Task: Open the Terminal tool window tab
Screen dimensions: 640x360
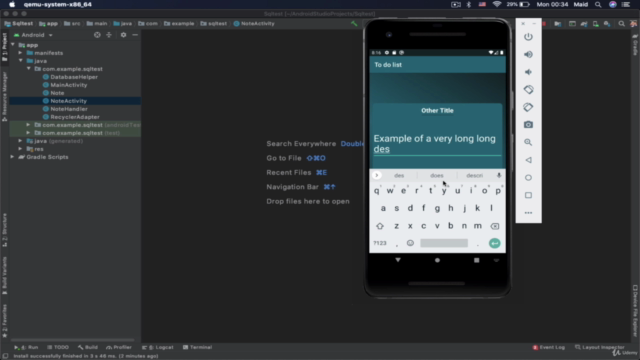Action: (198, 347)
